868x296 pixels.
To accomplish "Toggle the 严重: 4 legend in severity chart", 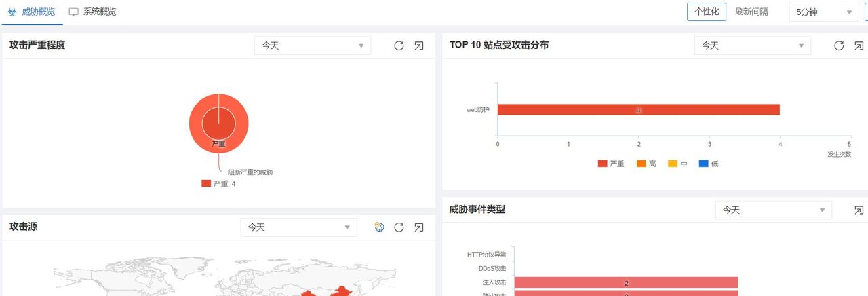I will 218,183.
